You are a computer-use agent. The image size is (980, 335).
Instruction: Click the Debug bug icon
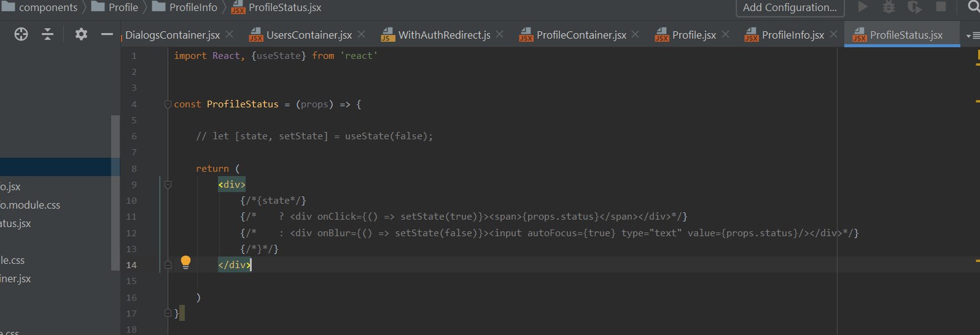889,7
